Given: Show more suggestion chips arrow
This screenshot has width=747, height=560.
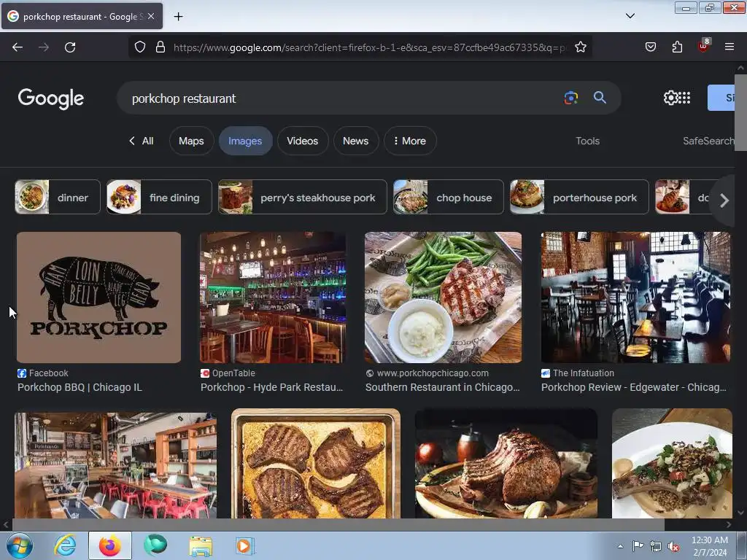Looking at the screenshot, I should (724, 201).
